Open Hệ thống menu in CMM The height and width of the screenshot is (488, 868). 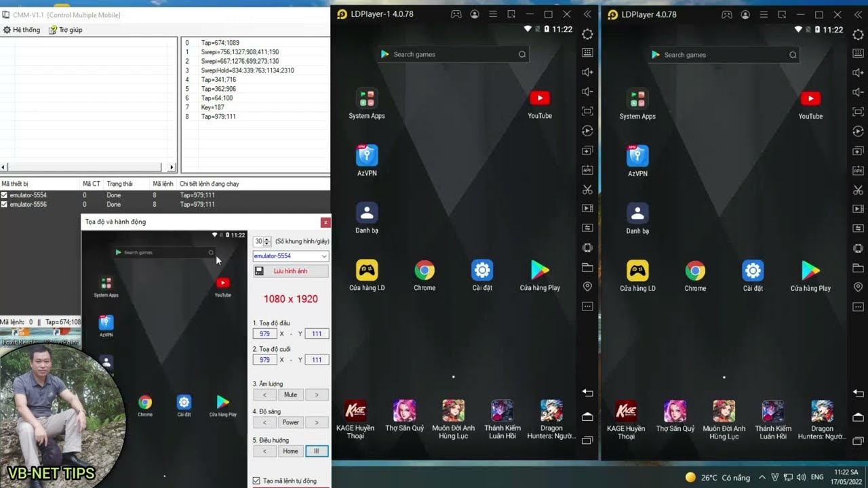click(x=22, y=30)
